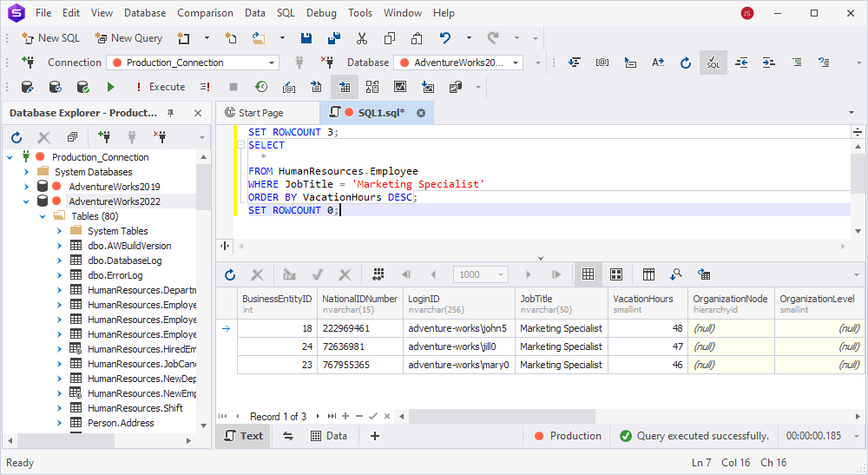Click the New SQL button
Viewport: 868px width, 475px height.
(50, 38)
